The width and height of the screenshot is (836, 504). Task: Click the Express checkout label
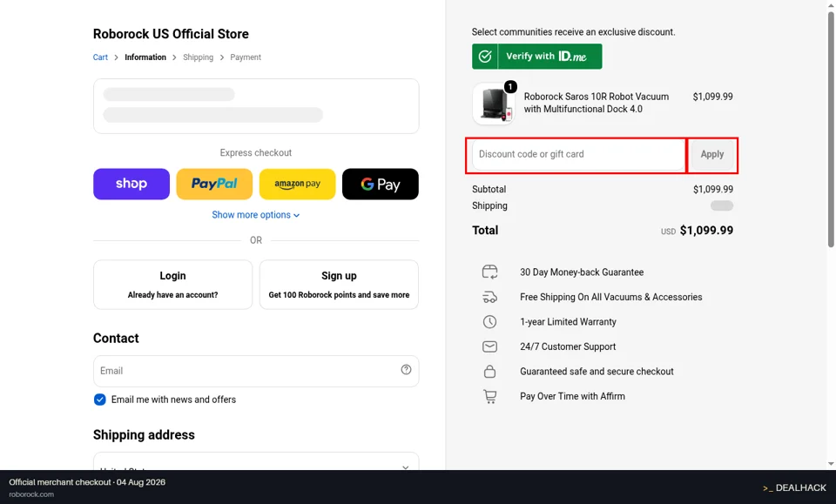(x=256, y=153)
